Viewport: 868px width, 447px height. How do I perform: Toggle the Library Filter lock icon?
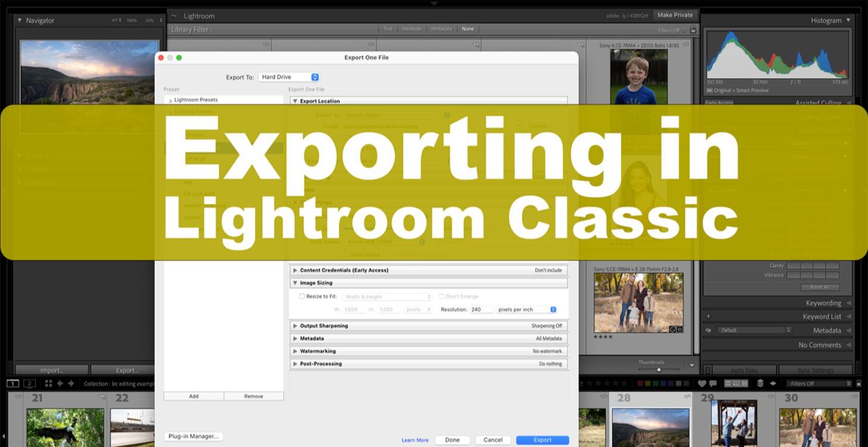pyautogui.click(x=693, y=29)
